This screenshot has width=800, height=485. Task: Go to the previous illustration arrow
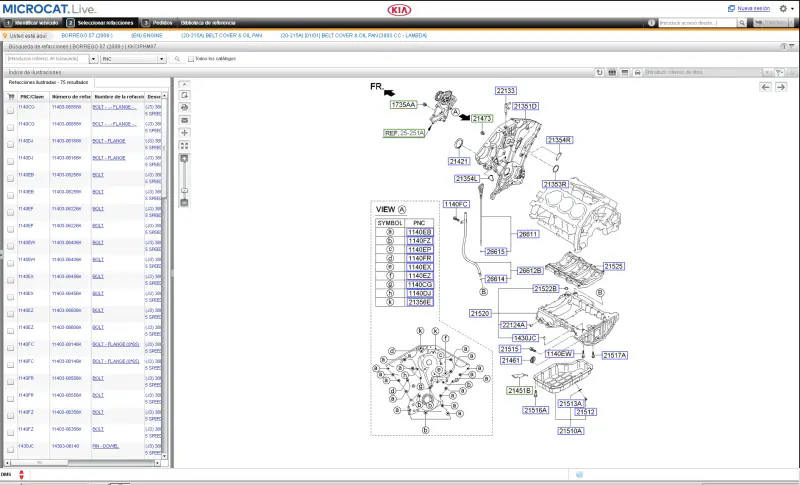(x=766, y=87)
